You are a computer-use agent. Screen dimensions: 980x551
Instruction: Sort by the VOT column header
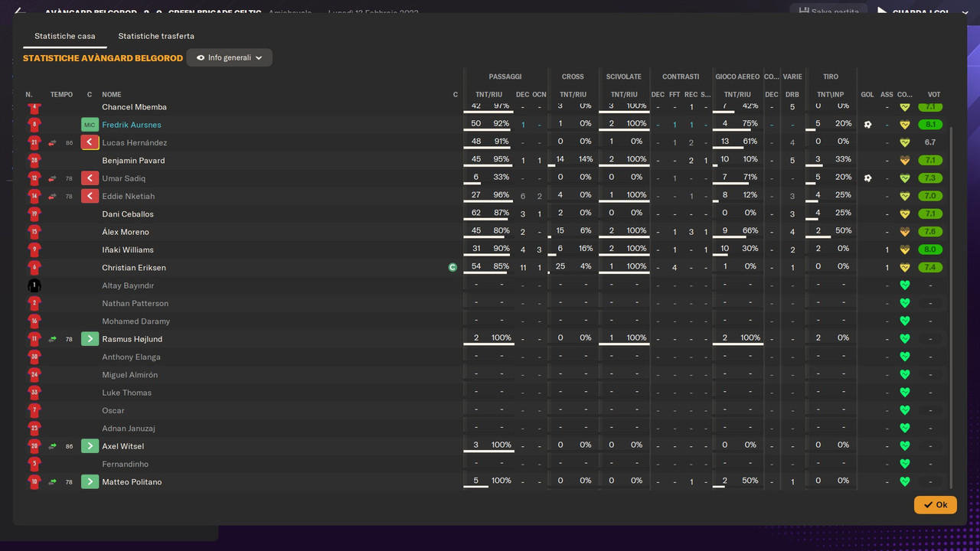click(934, 95)
